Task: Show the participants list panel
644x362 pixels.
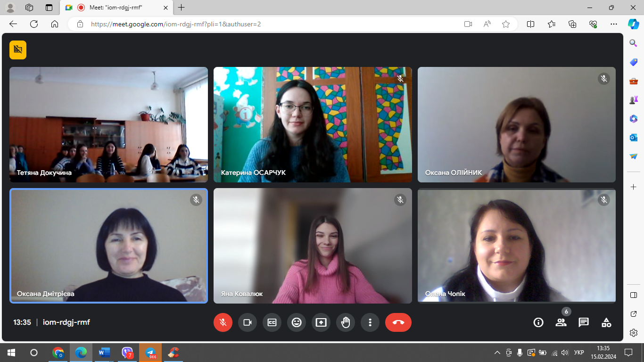Action: 561,322
